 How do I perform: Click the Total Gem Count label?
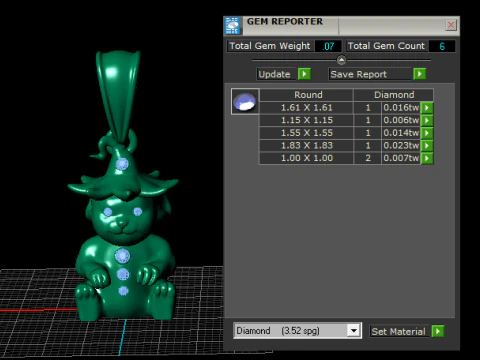386,46
